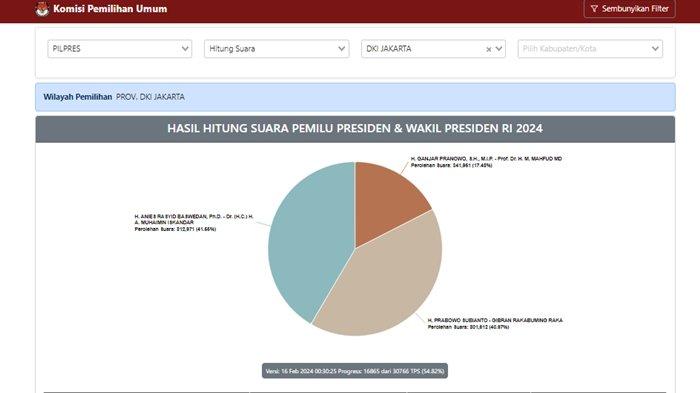
Task: Open the Pilih Kabupaten/Kota dropdown
Action: 590,49
